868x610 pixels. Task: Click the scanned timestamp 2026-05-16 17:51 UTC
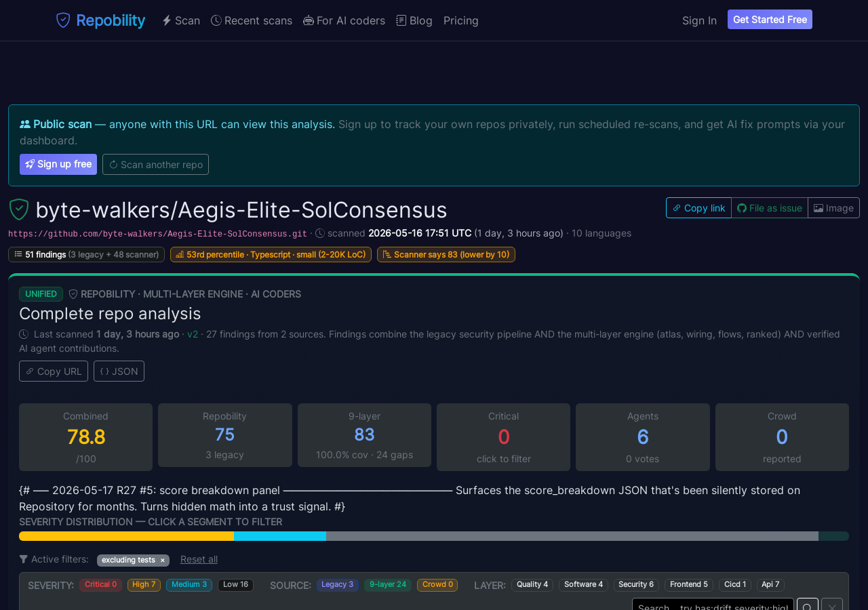pos(420,233)
